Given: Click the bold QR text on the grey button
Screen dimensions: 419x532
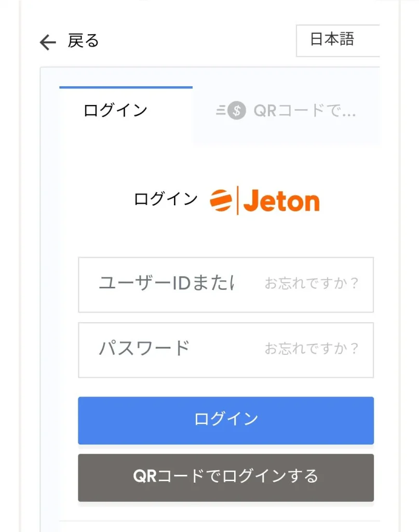Looking at the screenshot, I should tap(145, 476).
